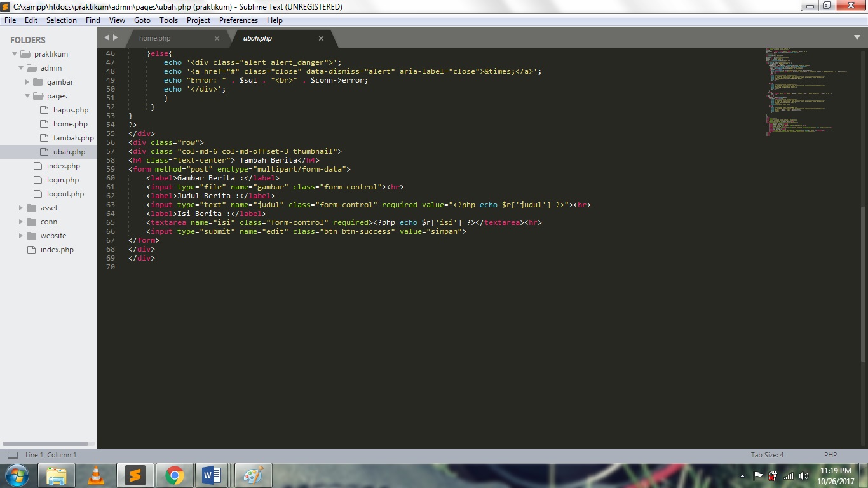Screen dimensions: 868x488
Task: Click the sidebar horizontal scrollbar
Action: click(x=45, y=444)
